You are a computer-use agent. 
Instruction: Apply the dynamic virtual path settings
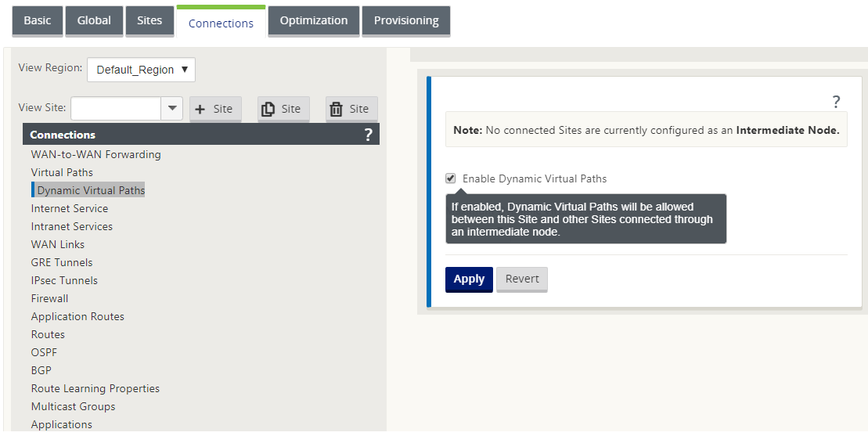click(x=469, y=279)
